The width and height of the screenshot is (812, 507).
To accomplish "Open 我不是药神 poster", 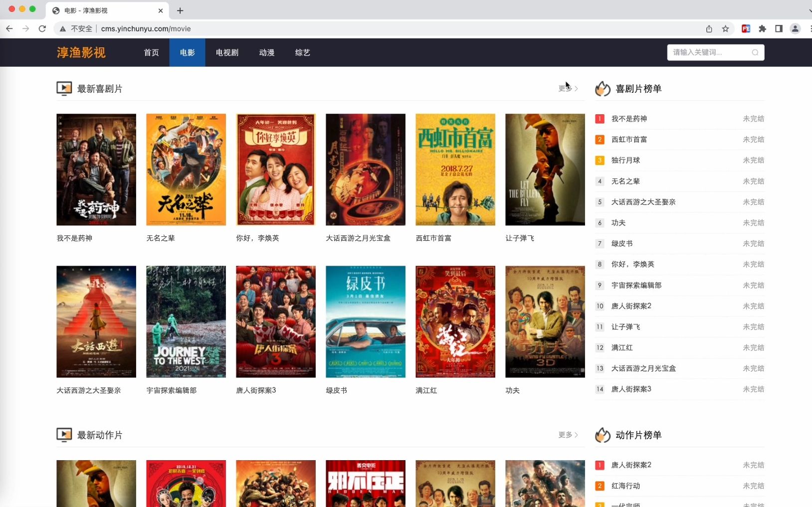I will tap(96, 169).
